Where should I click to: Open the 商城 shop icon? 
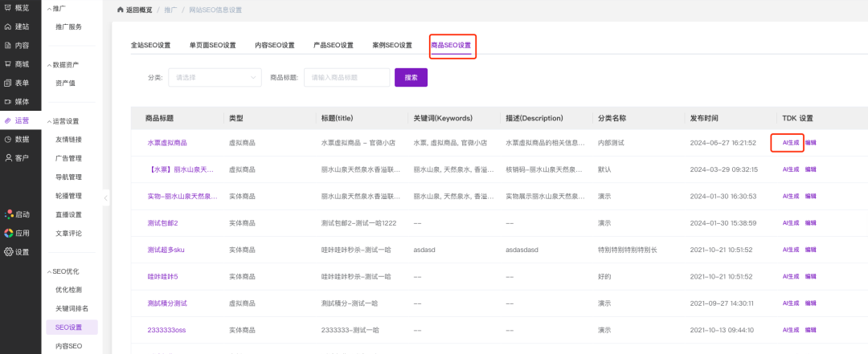pos(8,64)
